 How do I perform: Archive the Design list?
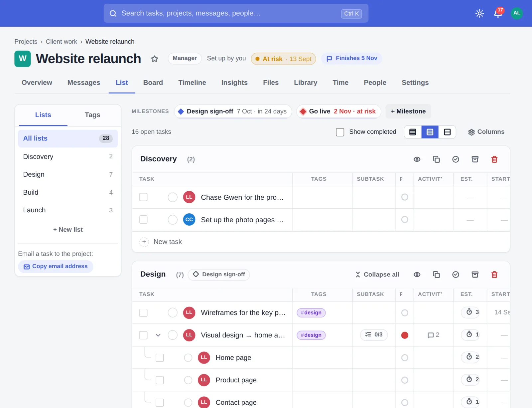point(475,275)
